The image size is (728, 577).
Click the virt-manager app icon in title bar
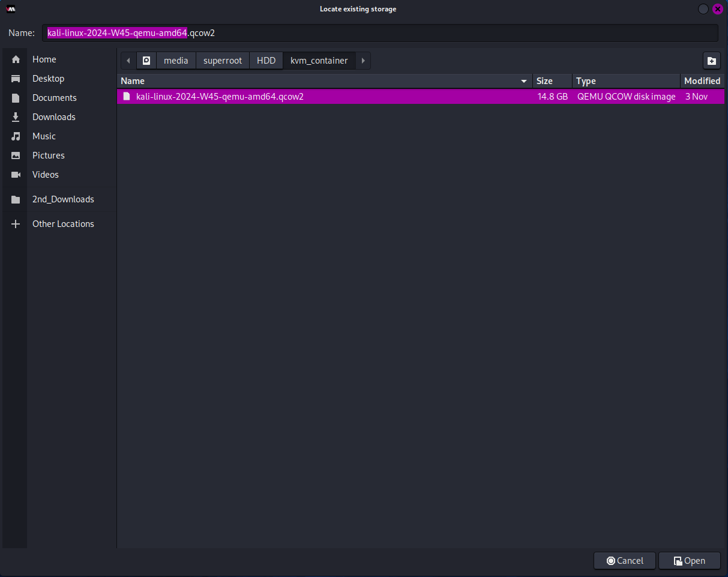[x=11, y=9]
